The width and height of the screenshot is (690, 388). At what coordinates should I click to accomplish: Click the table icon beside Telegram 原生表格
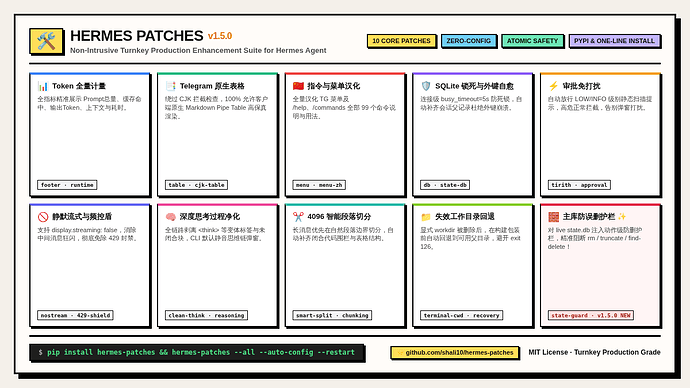170,86
